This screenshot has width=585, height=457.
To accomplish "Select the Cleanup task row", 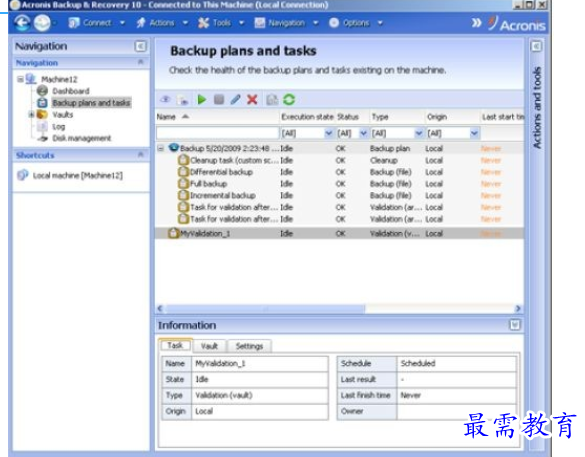I will tap(340, 160).
